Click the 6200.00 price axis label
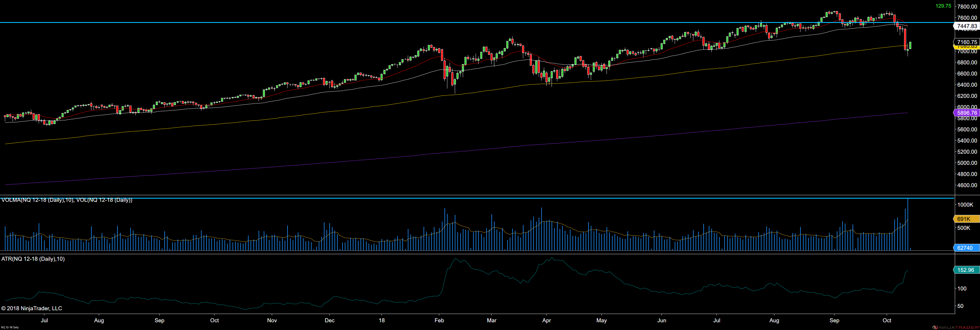The height and width of the screenshot is (330, 980). click(x=967, y=96)
